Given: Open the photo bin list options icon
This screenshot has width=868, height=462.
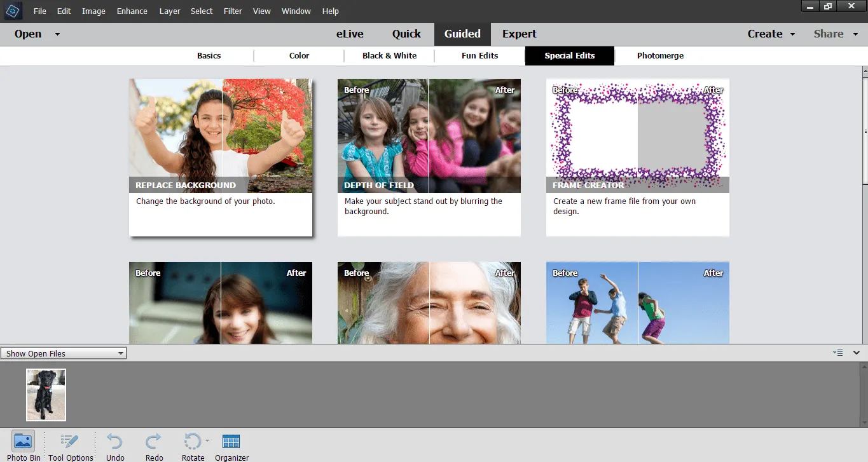Looking at the screenshot, I should pyautogui.click(x=838, y=353).
